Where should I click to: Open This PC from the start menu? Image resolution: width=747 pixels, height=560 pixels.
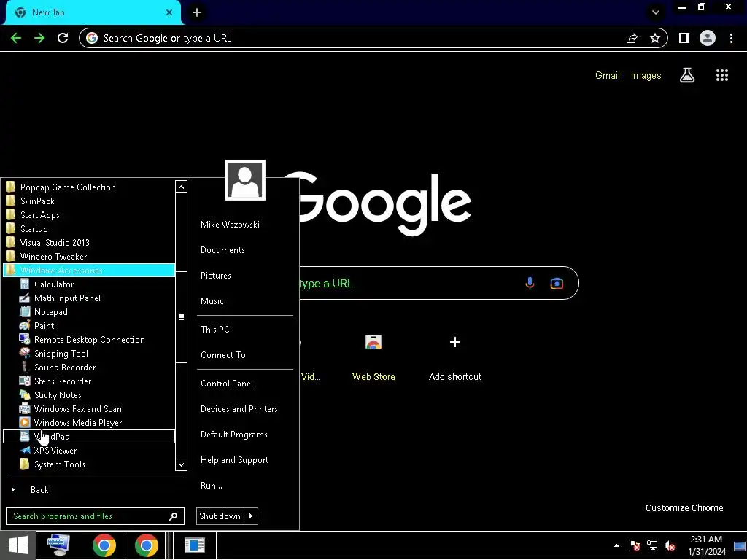pos(215,330)
